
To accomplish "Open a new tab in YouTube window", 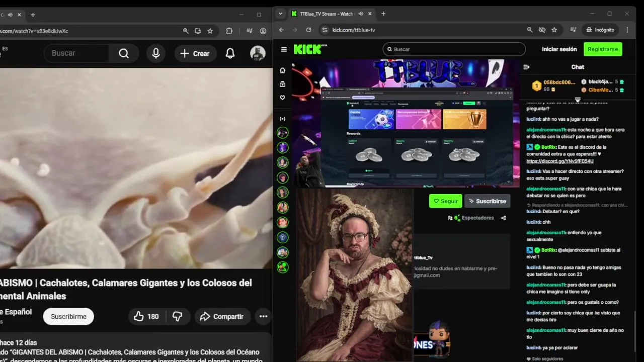I will [x=33, y=15].
